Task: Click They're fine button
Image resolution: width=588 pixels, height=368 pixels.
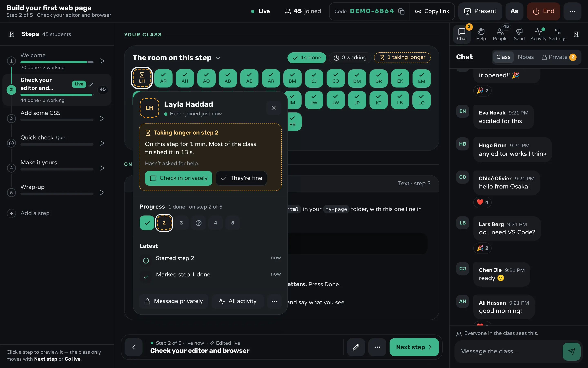Action: click(241, 178)
